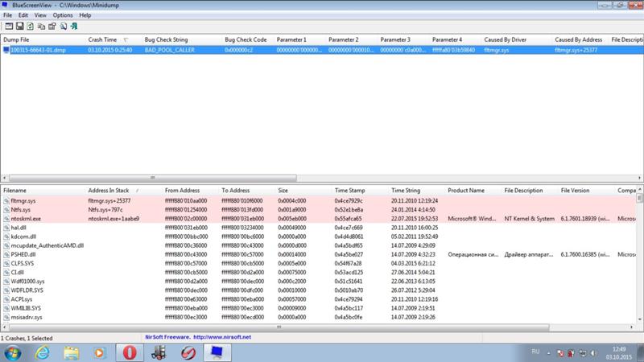Open Windows Explorer folder taskbar icon
The image size is (644, 362).
click(71, 353)
